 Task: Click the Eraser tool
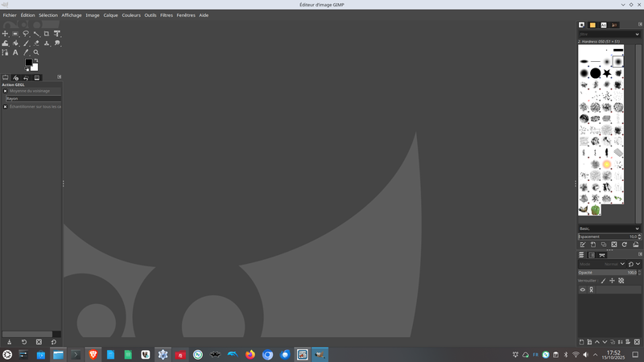pyautogui.click(x=36, y=43)
